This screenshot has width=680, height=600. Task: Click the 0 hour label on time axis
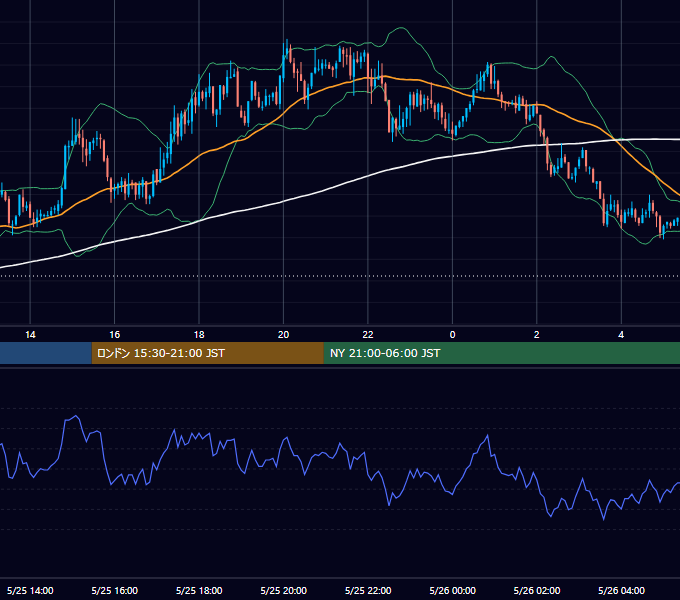(x=452, y=335)
